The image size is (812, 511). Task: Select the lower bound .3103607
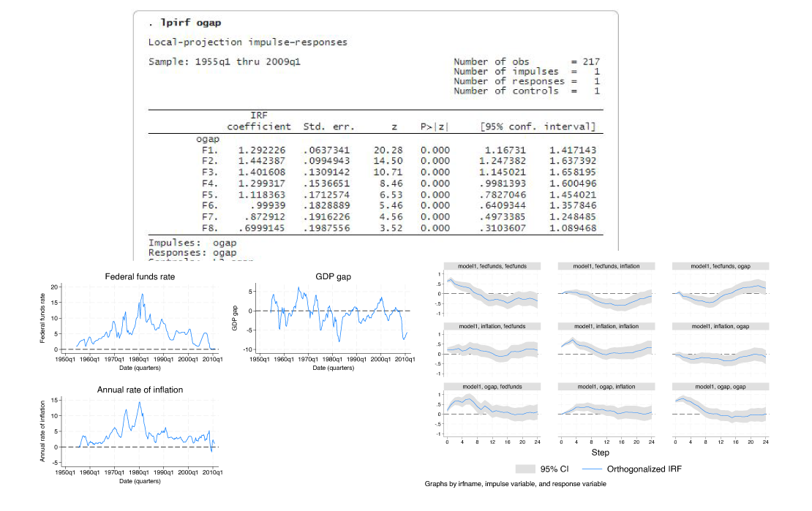pyautogui.click(x=503, y=228)
